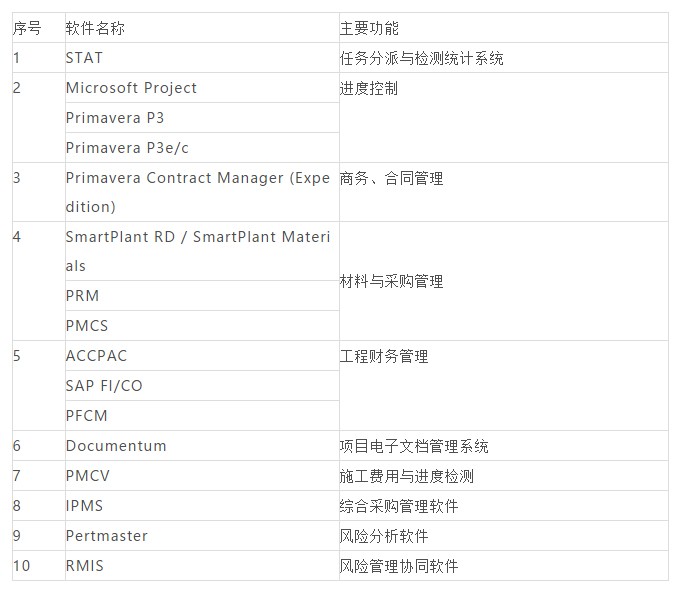Click the IPMS software name
680x600 pixels.
pyautogui.click(x=85, y=505)
